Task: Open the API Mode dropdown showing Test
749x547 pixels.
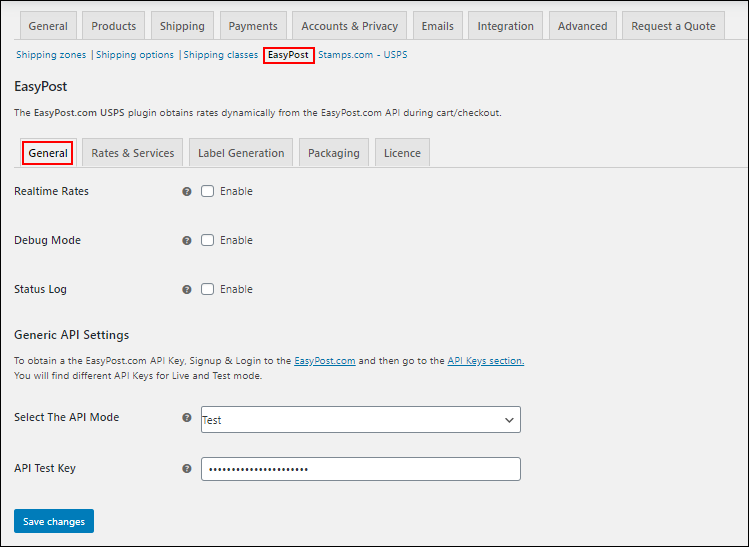Action: click(x=361, y=419)
